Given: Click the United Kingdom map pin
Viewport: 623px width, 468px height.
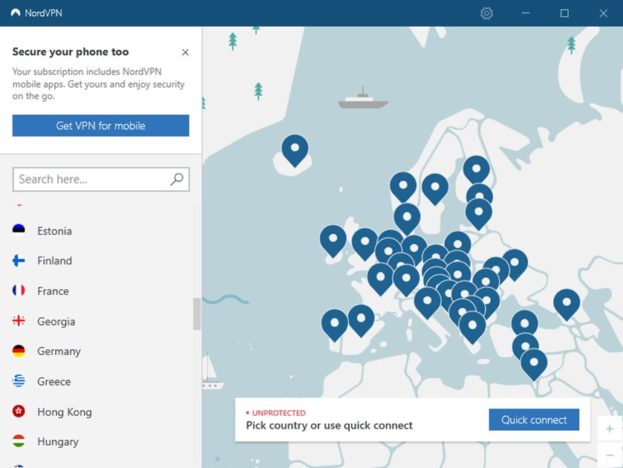Looking at the screenshot, I should [364, 244].
